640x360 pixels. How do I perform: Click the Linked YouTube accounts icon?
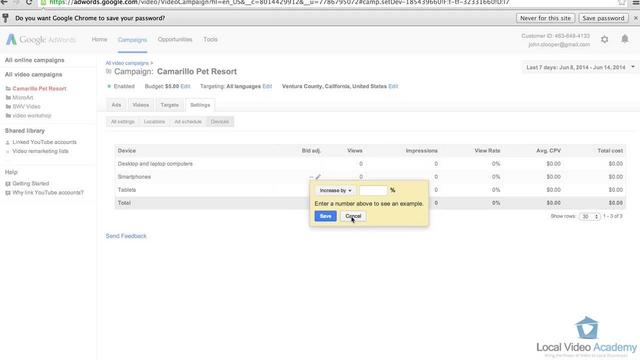(7, 142)
